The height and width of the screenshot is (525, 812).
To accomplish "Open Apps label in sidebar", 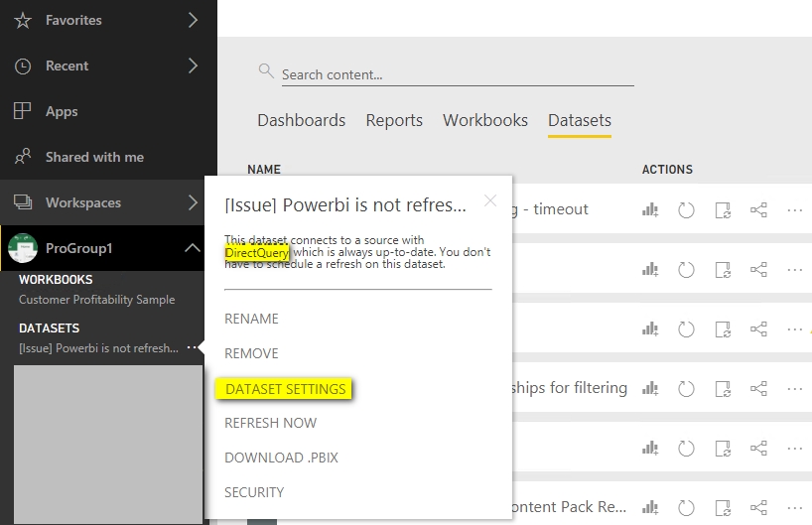I will tap(62, 111).
